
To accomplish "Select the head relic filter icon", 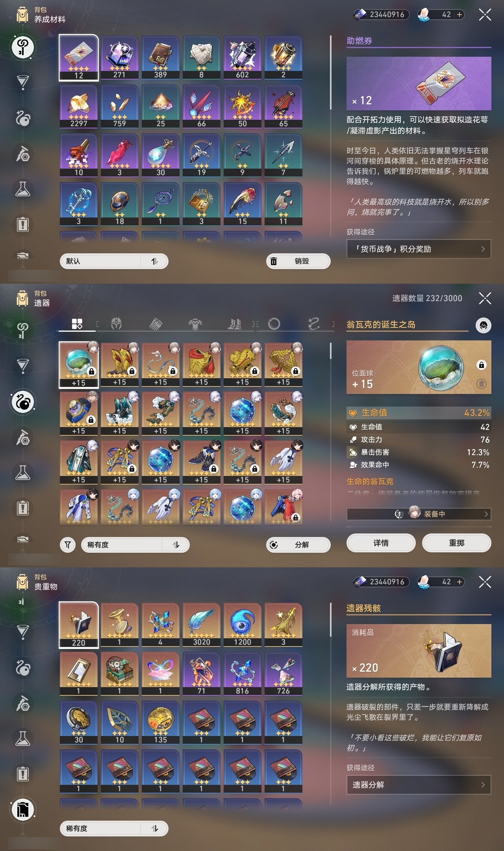I will pos(116,324).
